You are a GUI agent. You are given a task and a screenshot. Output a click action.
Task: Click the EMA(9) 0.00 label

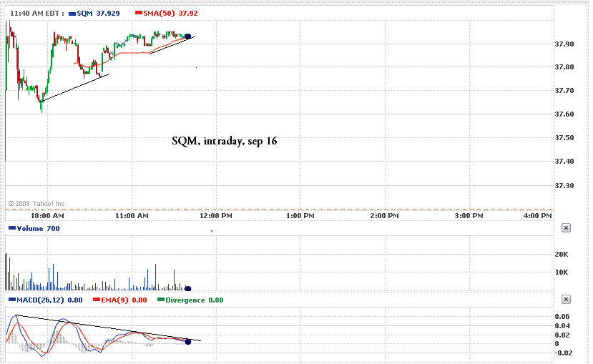pyautogui.click(x=124, y=300)
